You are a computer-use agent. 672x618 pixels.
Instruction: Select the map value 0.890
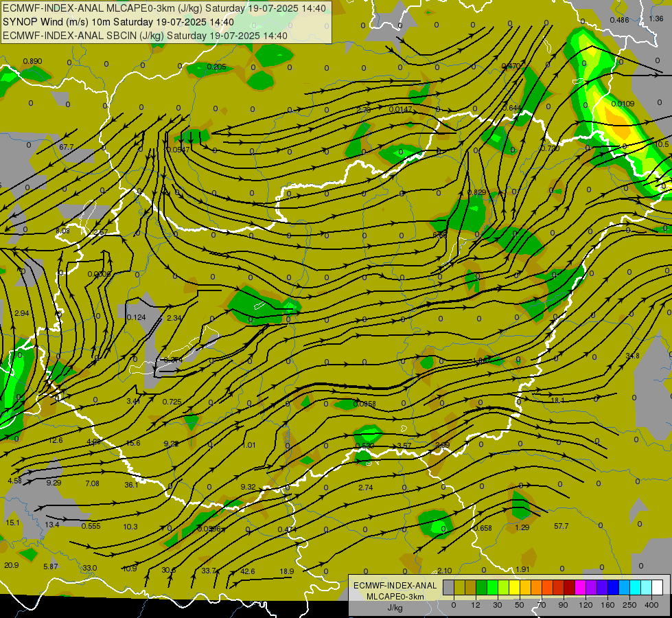click(x=32, y=61)
